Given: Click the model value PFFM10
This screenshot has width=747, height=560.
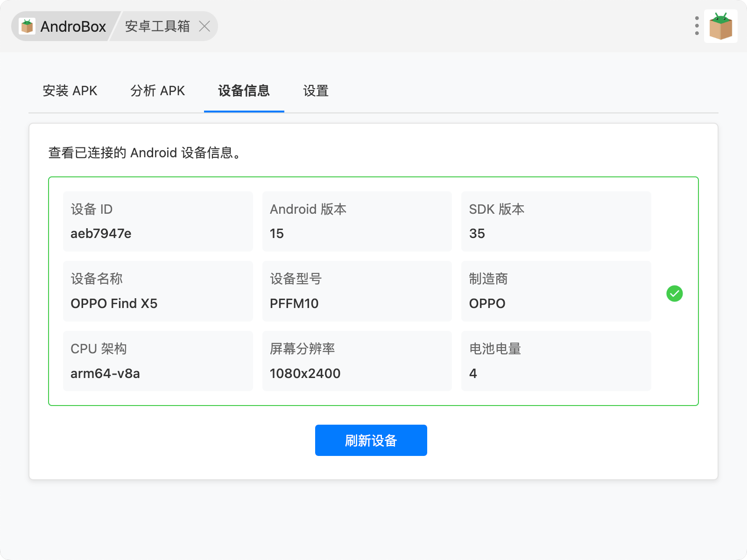Looking at the screenshot, I should pyautogui.click(x=294, y=303).
